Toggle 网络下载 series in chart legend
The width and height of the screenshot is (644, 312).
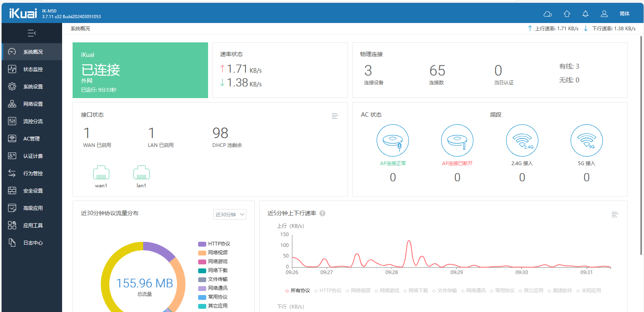[416, 291]
